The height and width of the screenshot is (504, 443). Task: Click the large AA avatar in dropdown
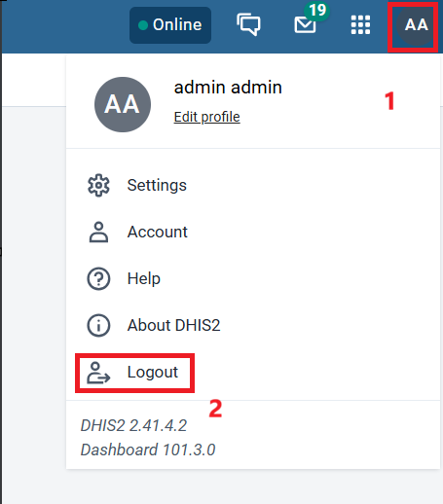123,104
